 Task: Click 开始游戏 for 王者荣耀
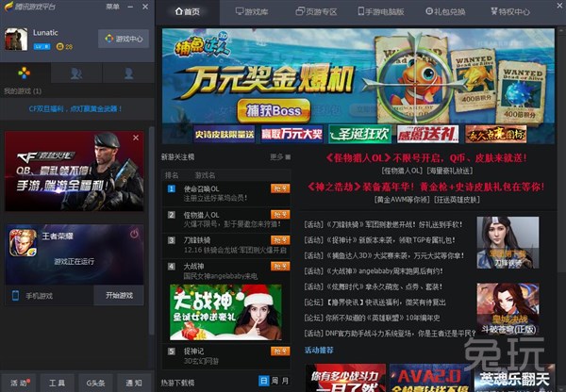[x=119, y=295]
